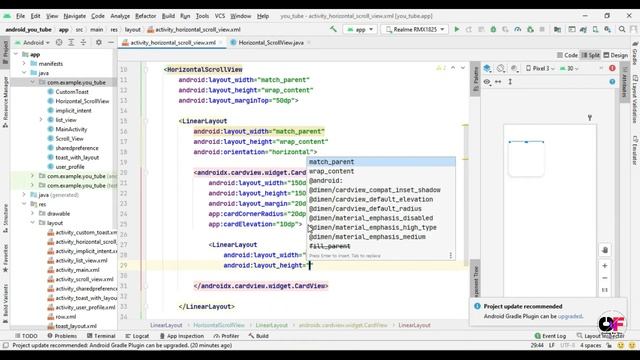Choose wrap_content from autocomplete list
The height and width of the screenshot is (360, 640).
381,171
